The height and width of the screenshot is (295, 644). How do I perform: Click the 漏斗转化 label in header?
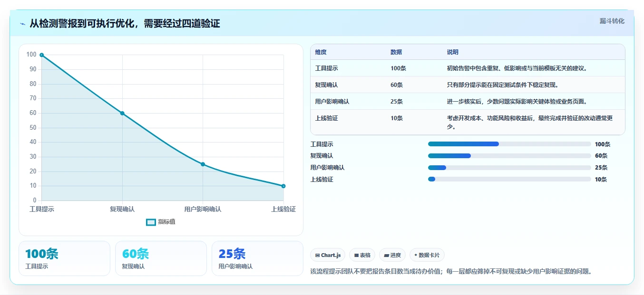612,21
